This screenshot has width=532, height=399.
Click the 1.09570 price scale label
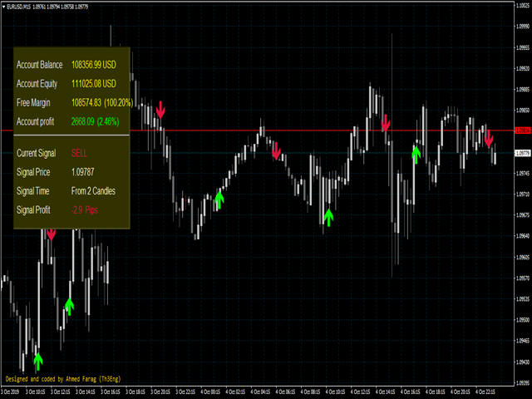[x=523, y=278]
